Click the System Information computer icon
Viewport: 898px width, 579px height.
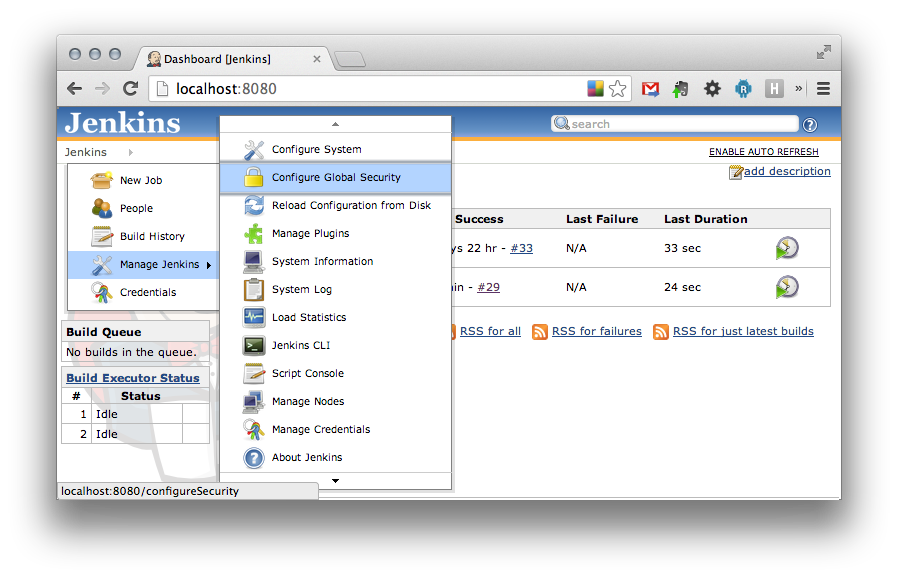[x=254, y=261]
